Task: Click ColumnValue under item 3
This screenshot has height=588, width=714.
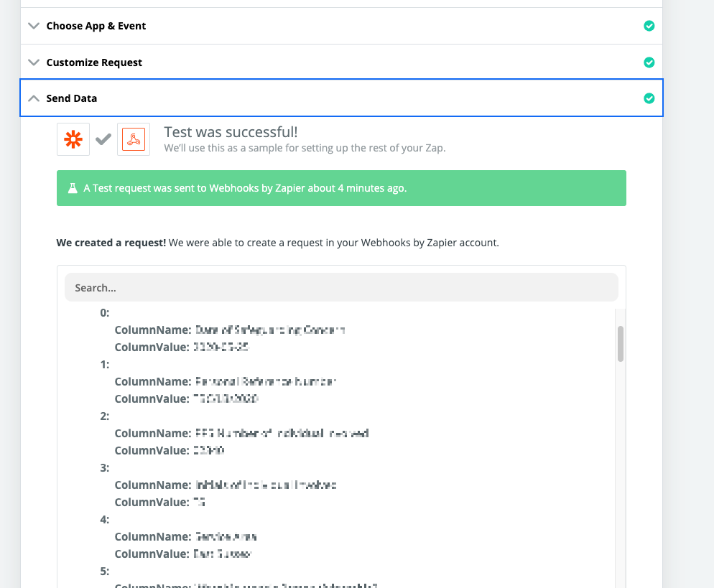Action: pos(152,503)
